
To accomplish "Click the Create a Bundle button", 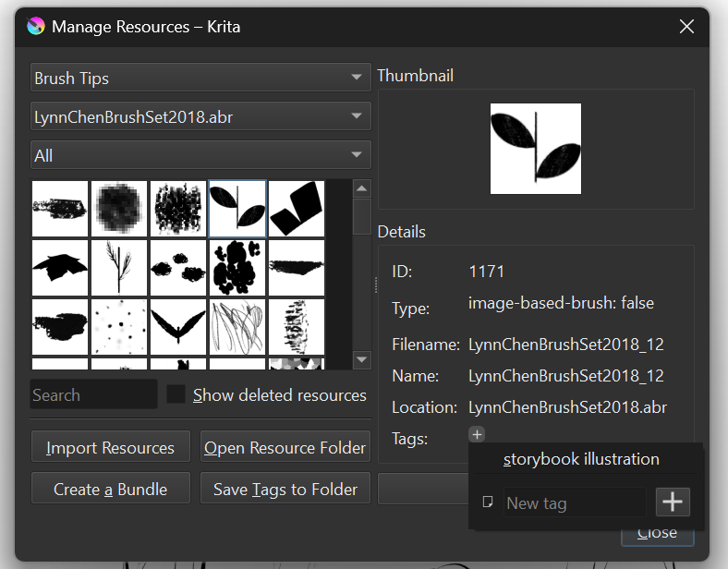I will [x=110, y=489].
